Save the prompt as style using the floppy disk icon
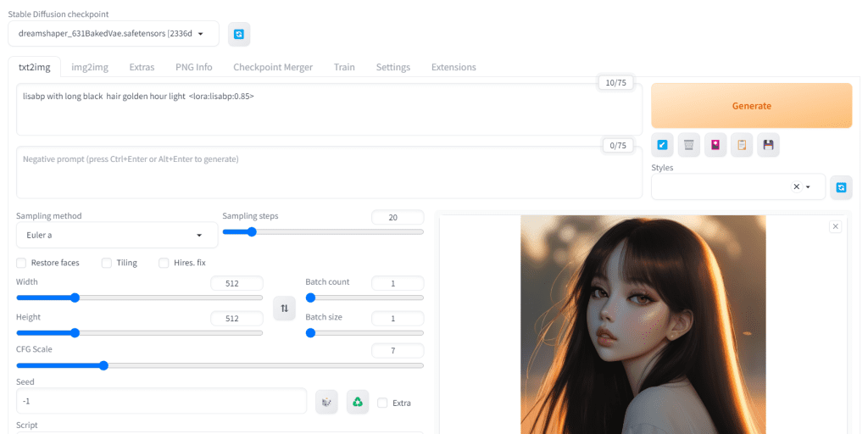 pyautogui.click(x=768, y=145)
